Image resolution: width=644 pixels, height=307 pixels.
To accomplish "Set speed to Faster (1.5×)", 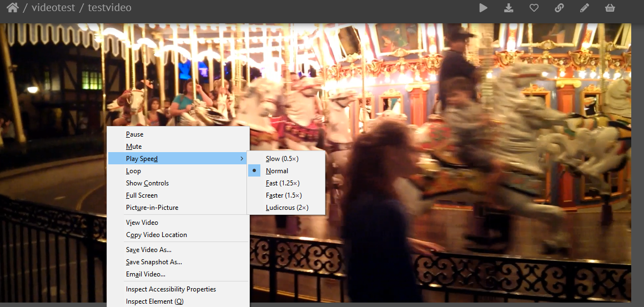I will click(x=286, y=195).
